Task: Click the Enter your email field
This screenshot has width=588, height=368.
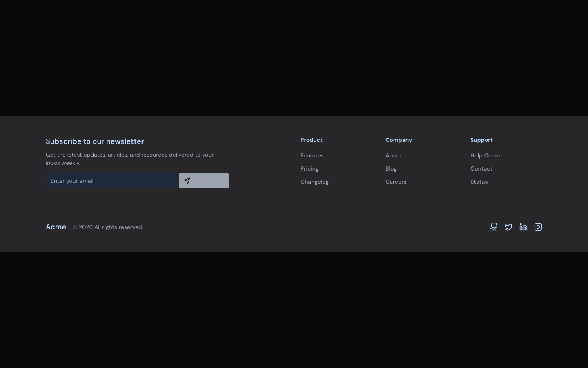Action: 111,181
